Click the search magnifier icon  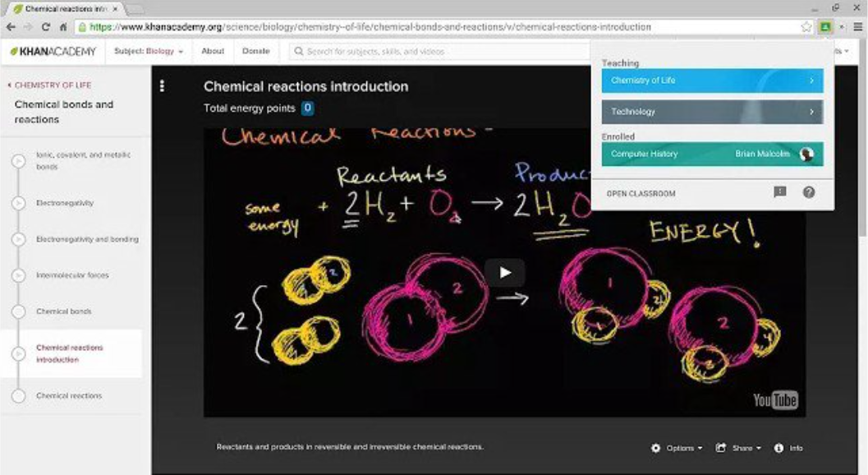pyautogui.click(x=298, y=52)
